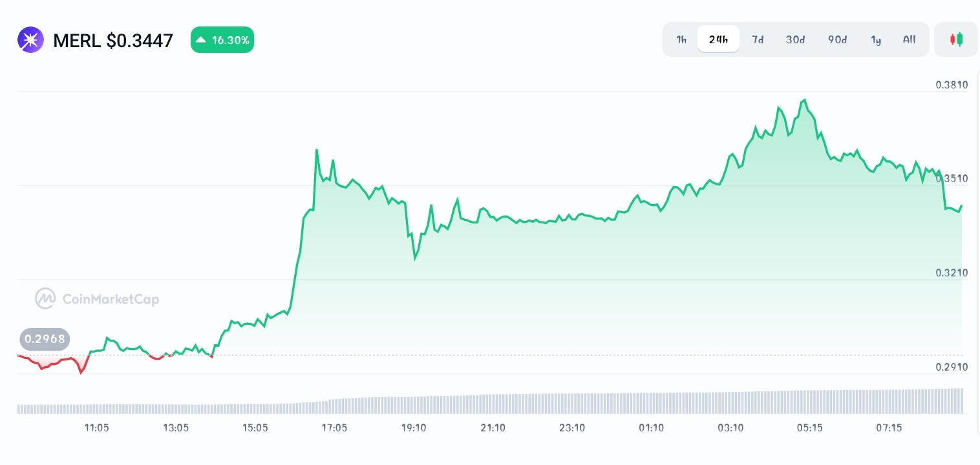Click the 16.30% percentage badge
Screen dimensions: 980x465
222,39
